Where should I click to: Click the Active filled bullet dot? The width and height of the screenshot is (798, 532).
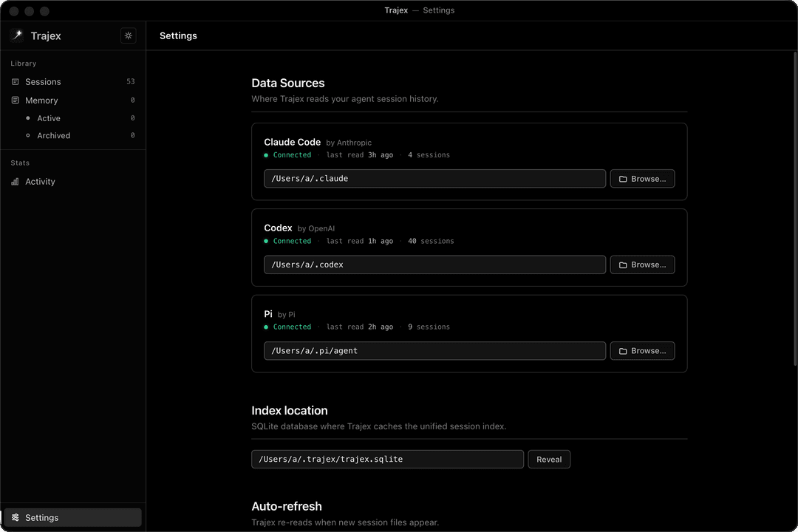coord(28,118)
